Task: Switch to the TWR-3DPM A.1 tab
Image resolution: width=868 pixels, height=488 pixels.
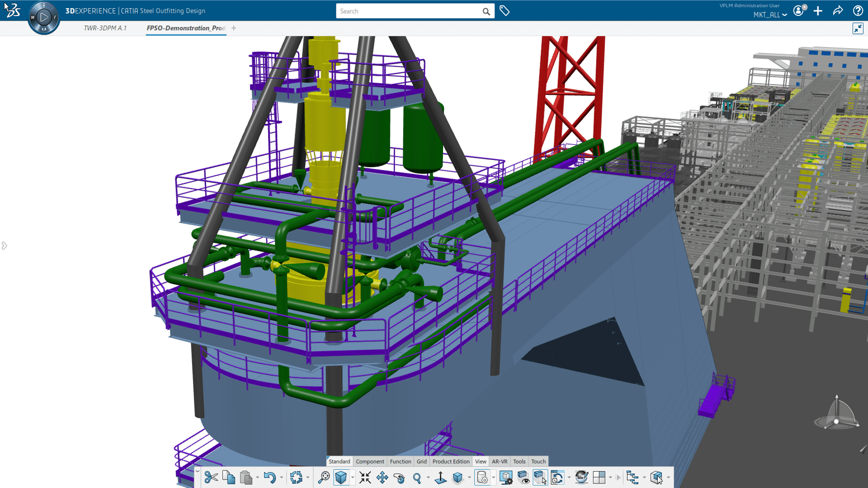Action: tap(105, 28)
